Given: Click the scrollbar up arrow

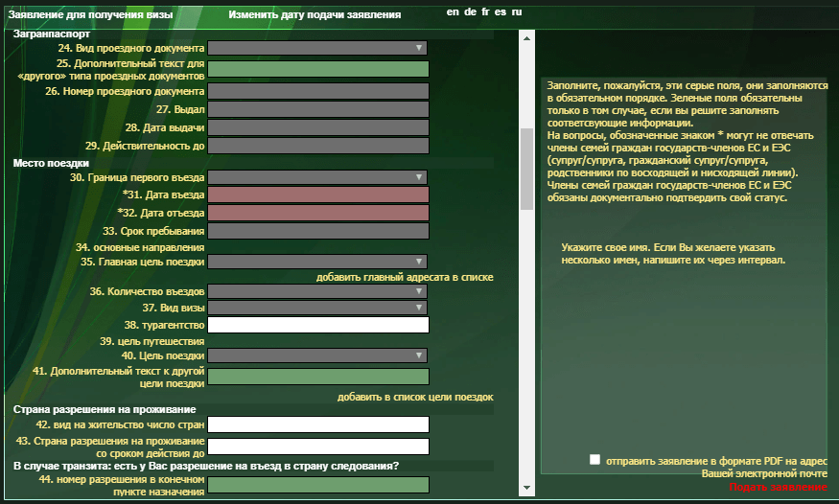Looking at the screenshot, I should (x=527, y=38).
